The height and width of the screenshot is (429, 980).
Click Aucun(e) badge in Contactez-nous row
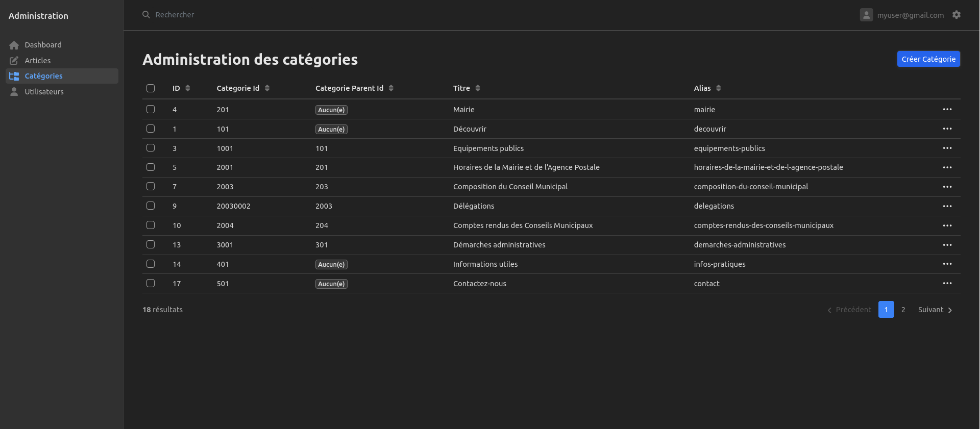click(331, 284)
